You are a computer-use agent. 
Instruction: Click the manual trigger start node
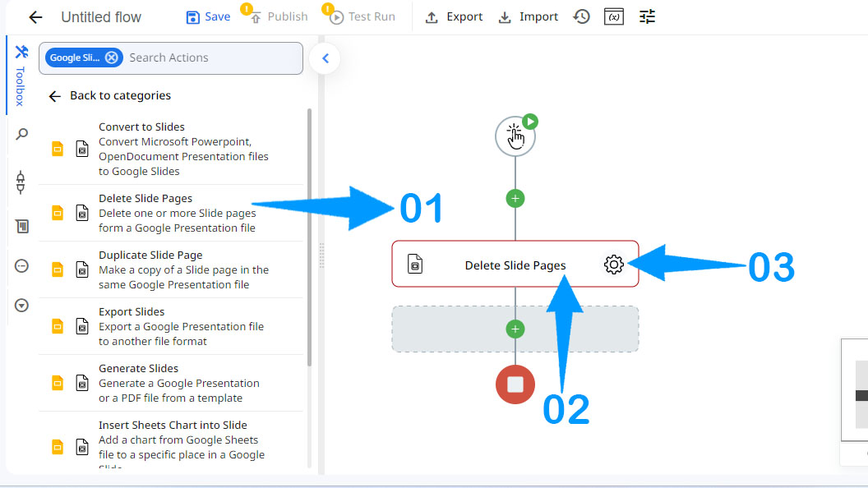(x=515, y=136)
